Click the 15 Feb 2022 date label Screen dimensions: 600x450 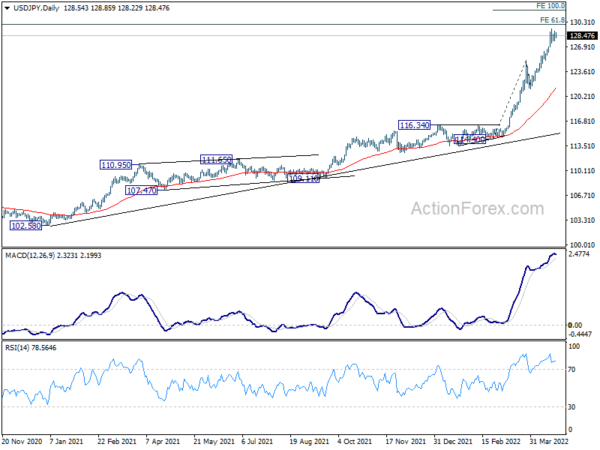[x=501, y=442]
